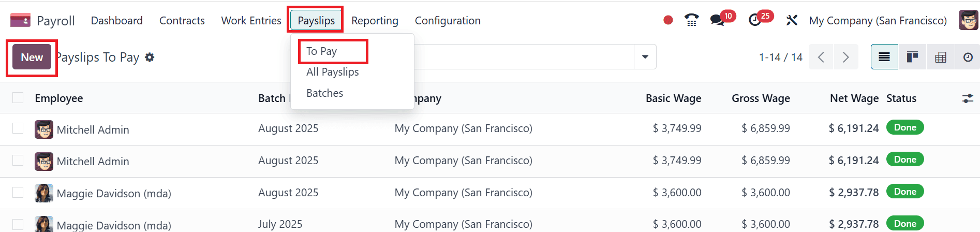Click the wrench debug tools icon
The width and height of the screenshot is (980, 232).
pos(791,20)
